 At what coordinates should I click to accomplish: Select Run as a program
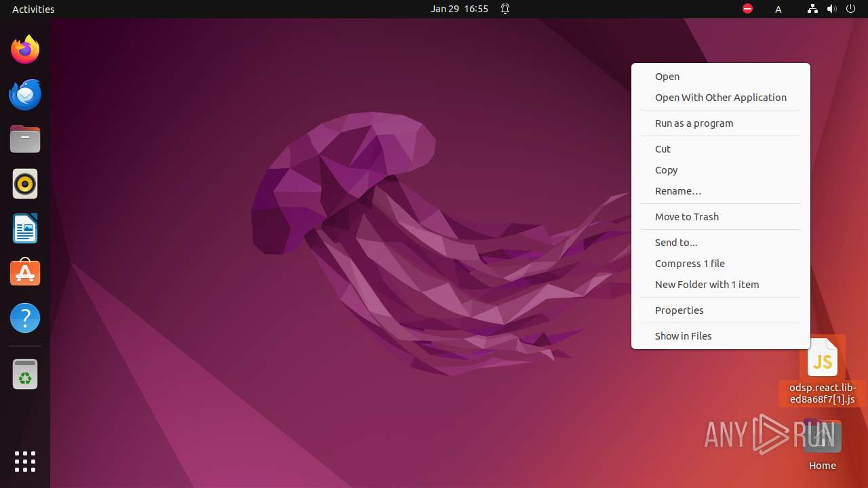pos(721,123)
